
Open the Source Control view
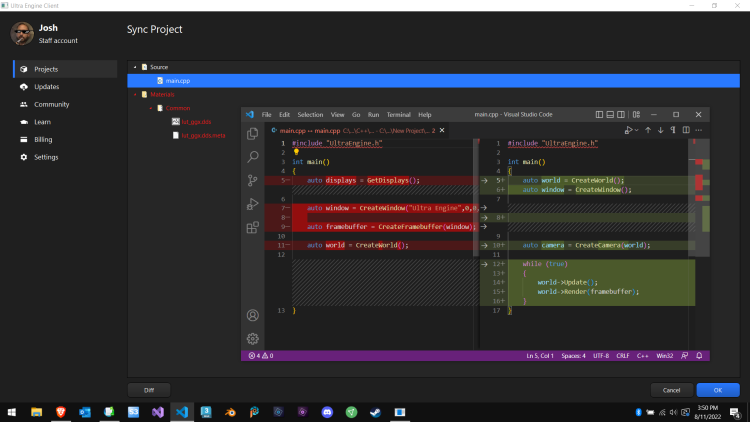253,181
